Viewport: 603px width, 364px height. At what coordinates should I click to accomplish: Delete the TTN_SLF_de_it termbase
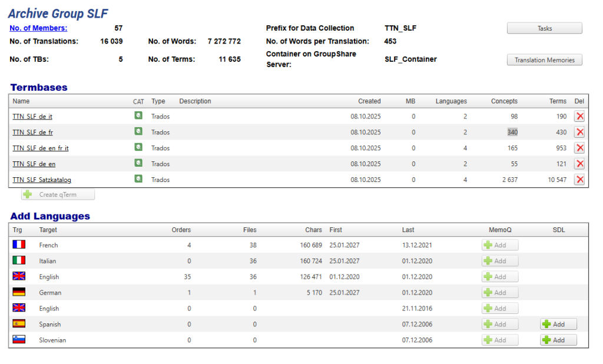coord(579,117)
